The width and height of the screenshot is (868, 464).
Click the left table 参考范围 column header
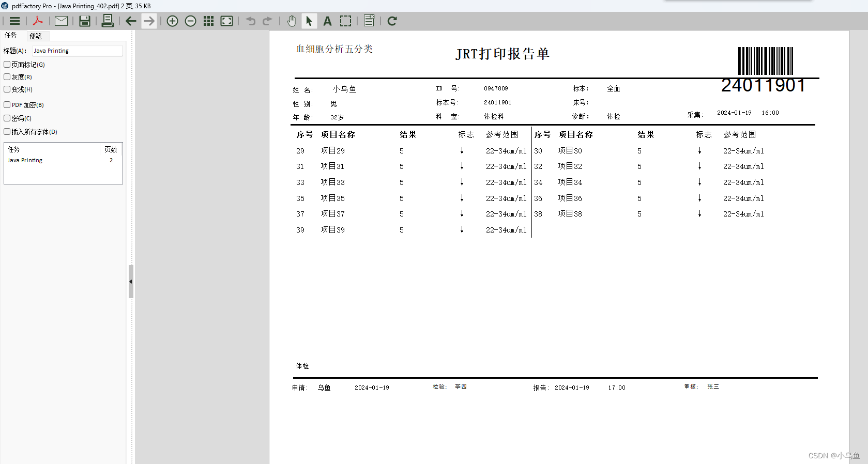[x=502, y=134]
